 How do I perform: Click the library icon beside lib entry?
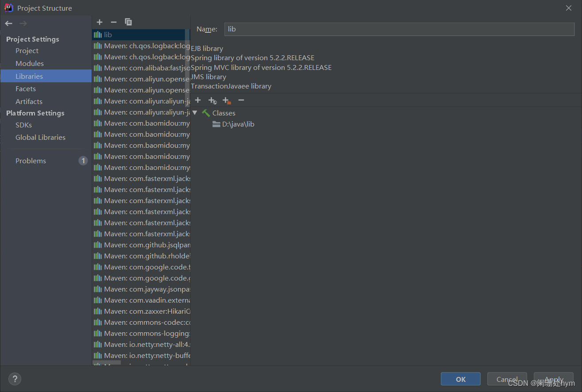coord(98,35)
